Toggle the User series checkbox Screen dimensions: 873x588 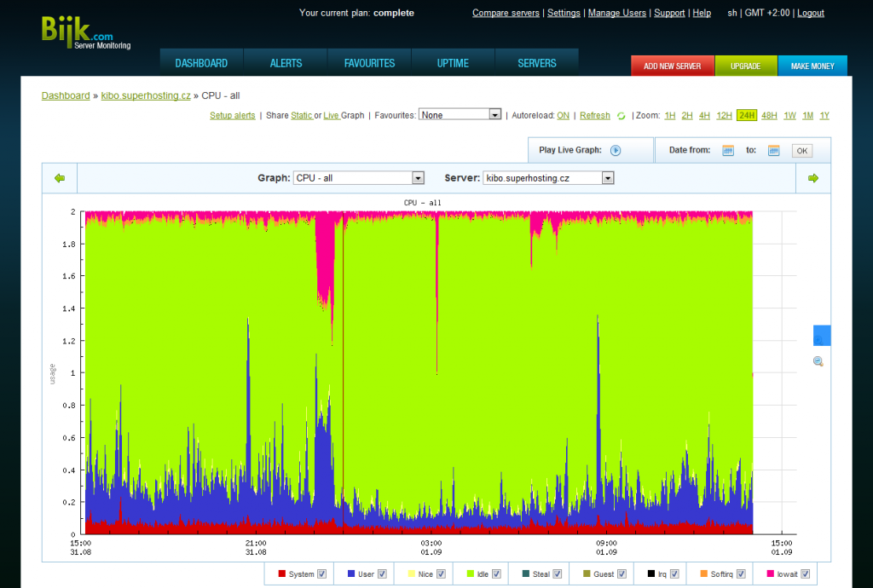[x=382, y=574]
